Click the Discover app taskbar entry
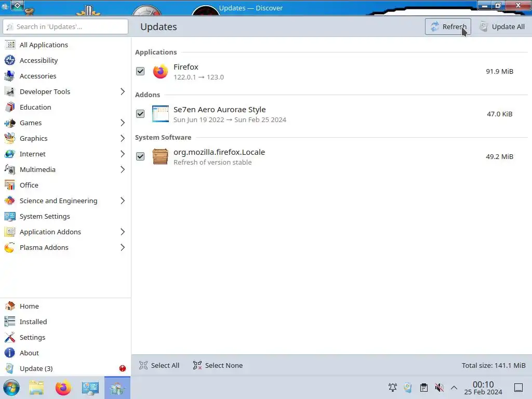The width and height of the screenshot is (532, 399). tap(117, 388)
